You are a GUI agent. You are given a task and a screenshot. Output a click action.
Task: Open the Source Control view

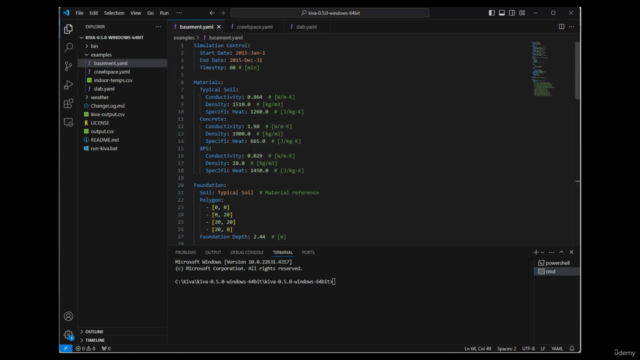tap(68, 66)
